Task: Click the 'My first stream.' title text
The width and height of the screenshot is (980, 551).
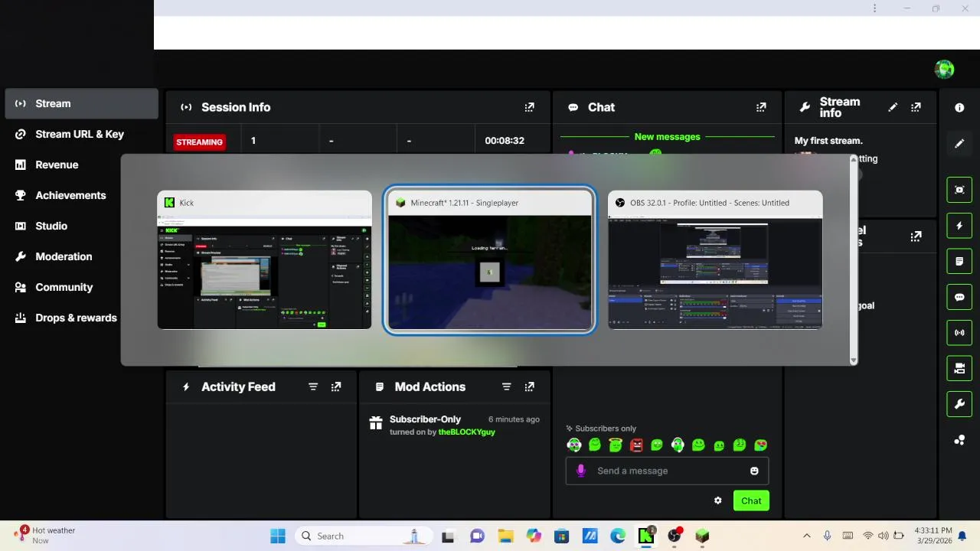Action: (828, 141)
